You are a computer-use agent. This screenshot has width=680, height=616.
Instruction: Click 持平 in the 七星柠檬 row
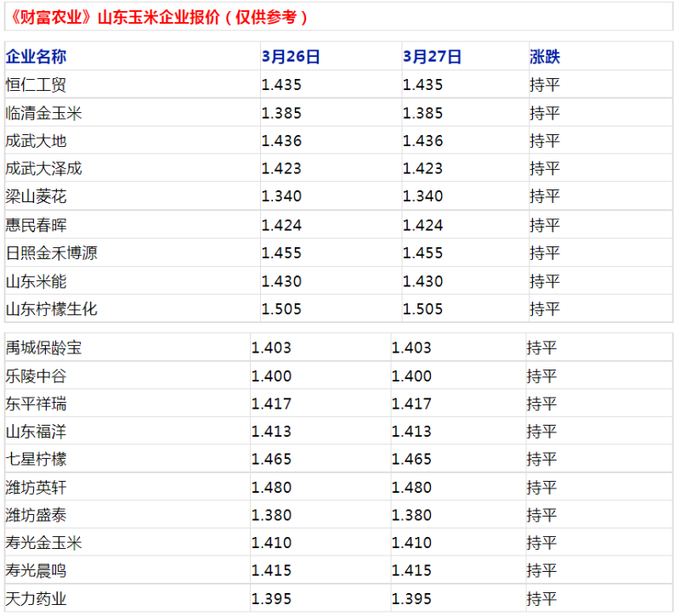point(541,459)
